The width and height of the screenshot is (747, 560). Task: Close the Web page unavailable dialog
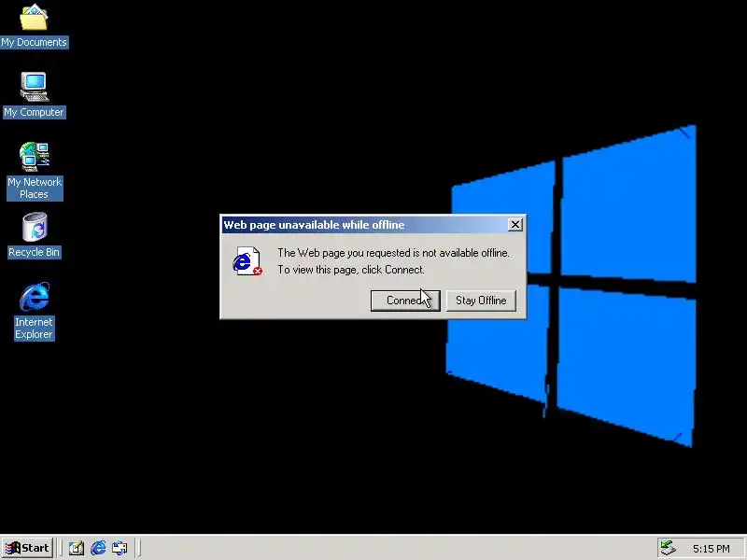click(515, 225)
